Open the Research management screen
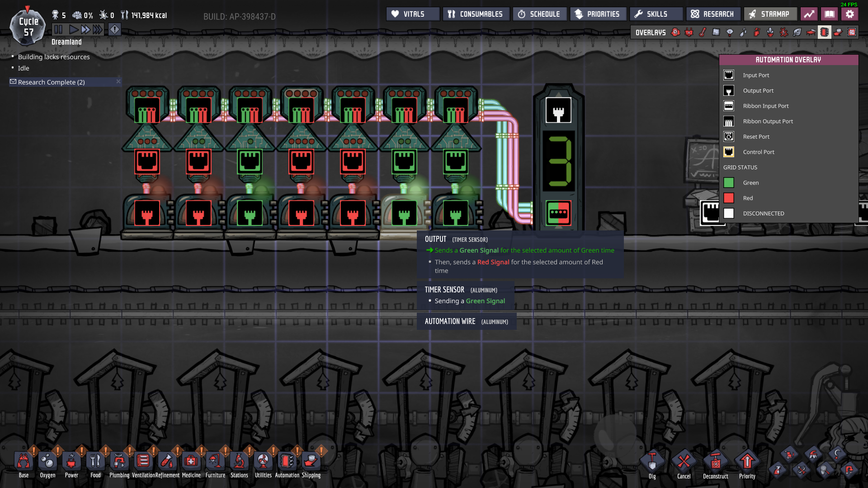 [713, 14]
